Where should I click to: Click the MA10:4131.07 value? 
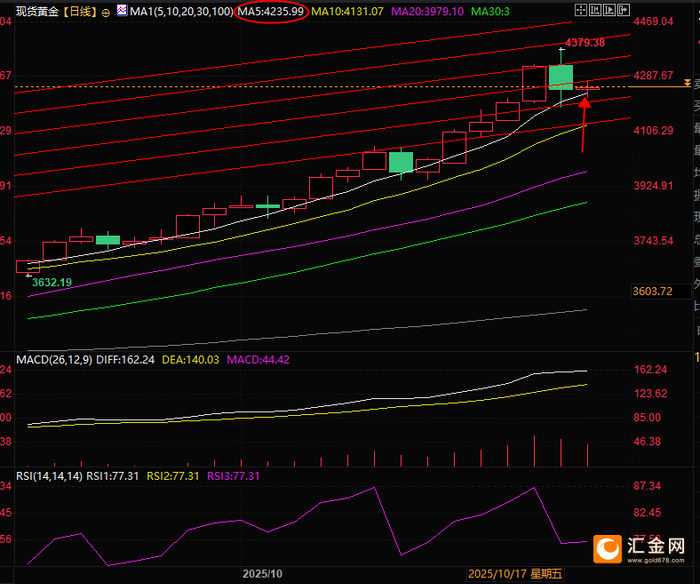[347, 11]
